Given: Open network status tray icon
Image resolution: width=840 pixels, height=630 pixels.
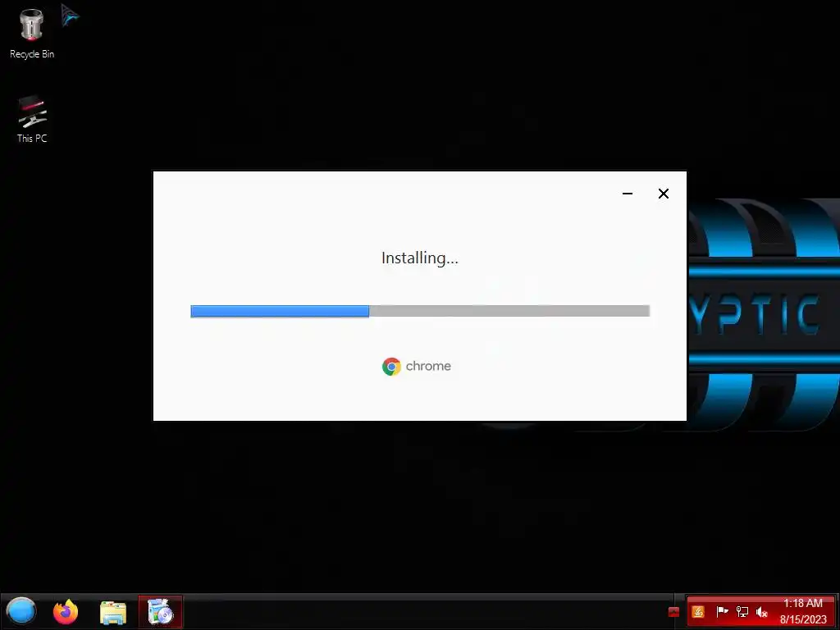Looking at the screenshot, I should click(742, 612).
